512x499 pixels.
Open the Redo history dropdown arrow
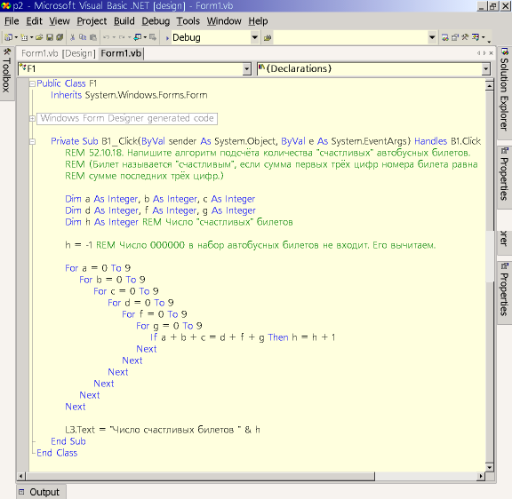coord(129,37)
